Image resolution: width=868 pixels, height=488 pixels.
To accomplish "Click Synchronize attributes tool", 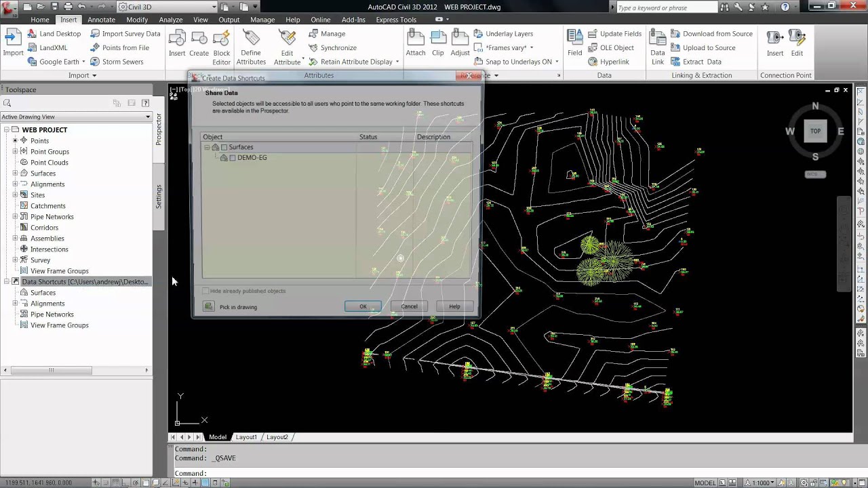I will [x=332, y=47].
